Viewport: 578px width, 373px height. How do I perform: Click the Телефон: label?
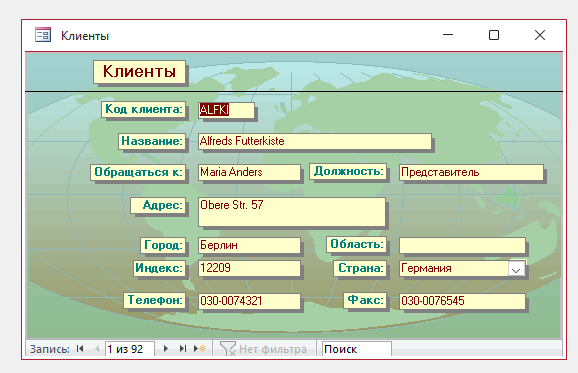[x=154, y=300]
